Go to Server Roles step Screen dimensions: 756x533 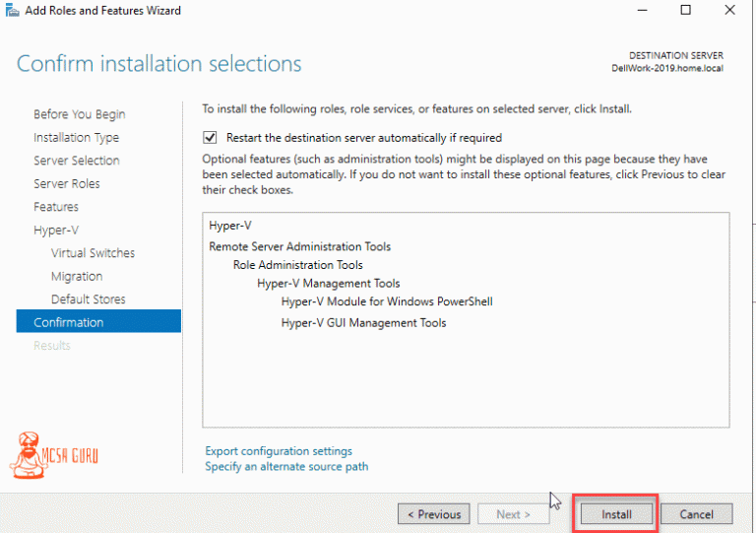point(67,184)
